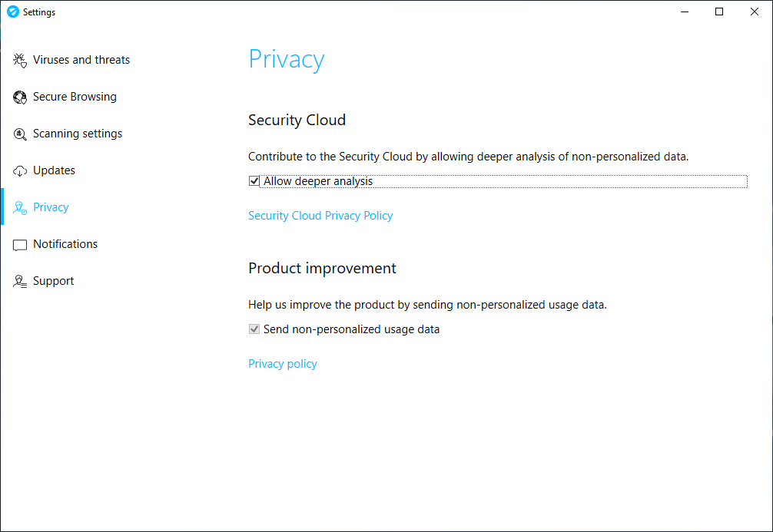Image resolution: width=773 pixels, height=532 pixels.
Task: Open the Viruses and threats section
Action: tap(81, 60)
